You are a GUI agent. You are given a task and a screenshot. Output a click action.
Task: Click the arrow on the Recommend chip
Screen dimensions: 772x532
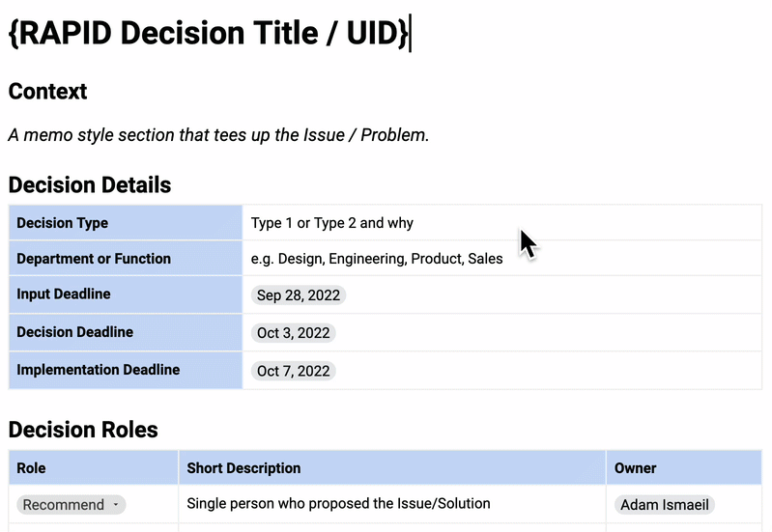point(117,505)
